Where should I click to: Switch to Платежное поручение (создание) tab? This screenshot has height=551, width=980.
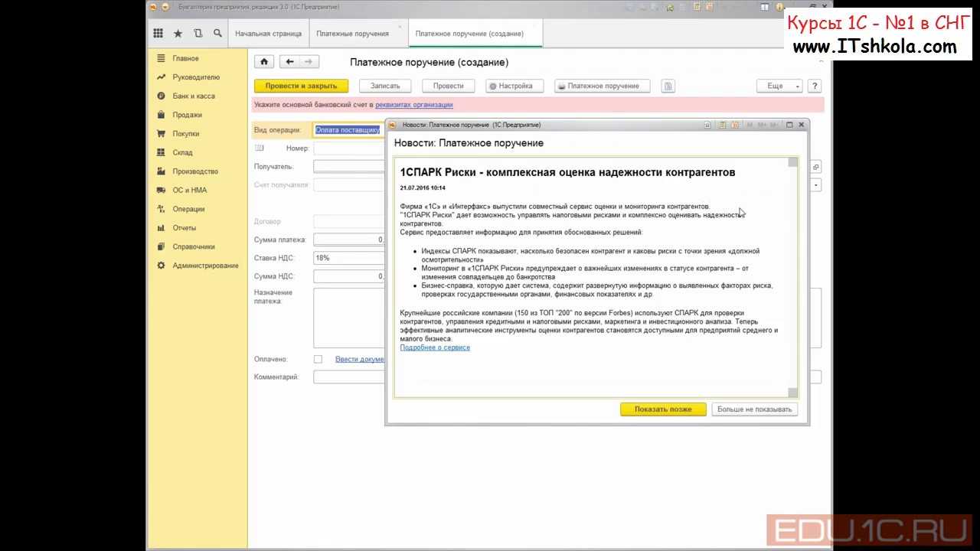tap(469, 34)
